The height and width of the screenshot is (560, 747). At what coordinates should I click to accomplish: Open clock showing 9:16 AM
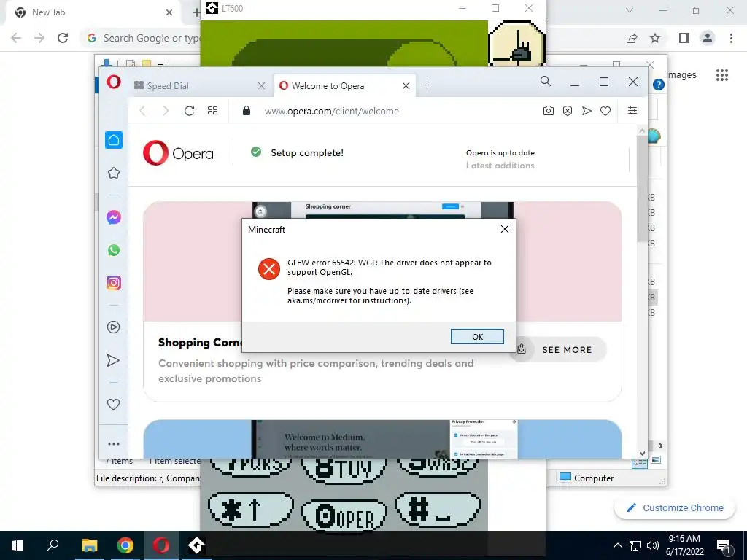pos(684,545)
